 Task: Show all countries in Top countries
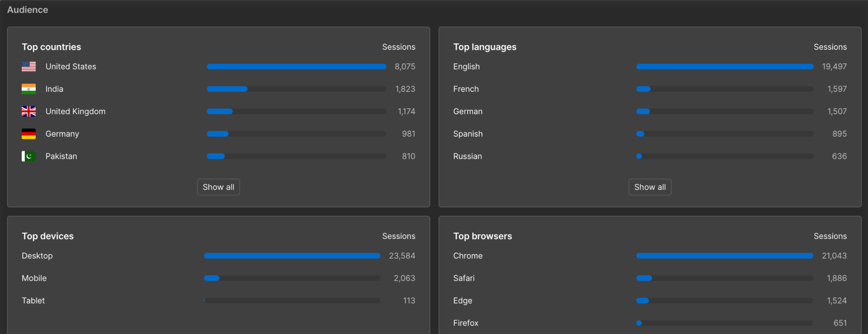pos(218,187)
